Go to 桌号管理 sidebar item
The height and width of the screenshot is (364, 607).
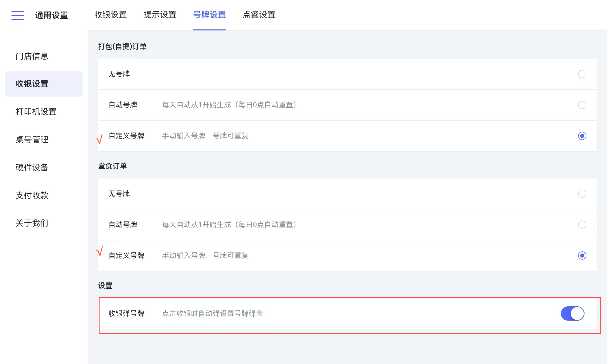tap(32, 140)
